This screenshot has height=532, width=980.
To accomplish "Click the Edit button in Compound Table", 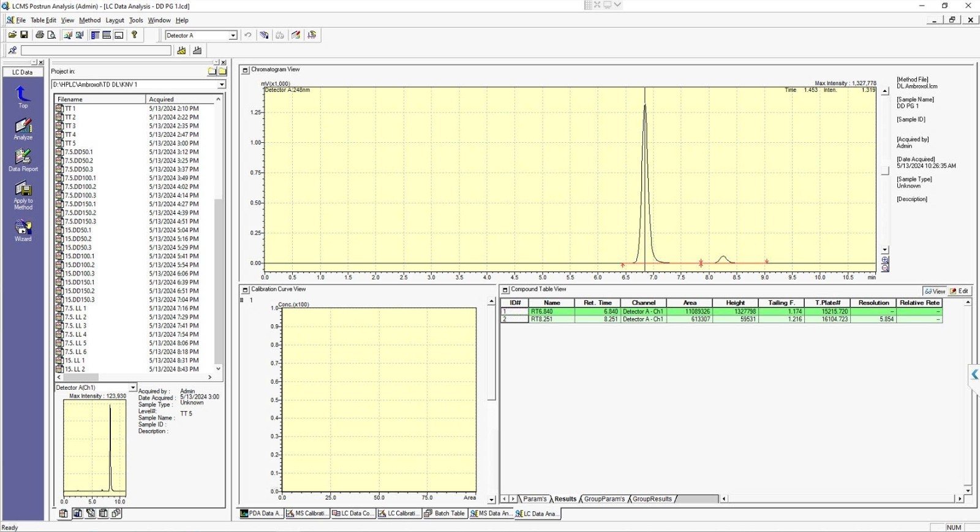I will 959,291.
